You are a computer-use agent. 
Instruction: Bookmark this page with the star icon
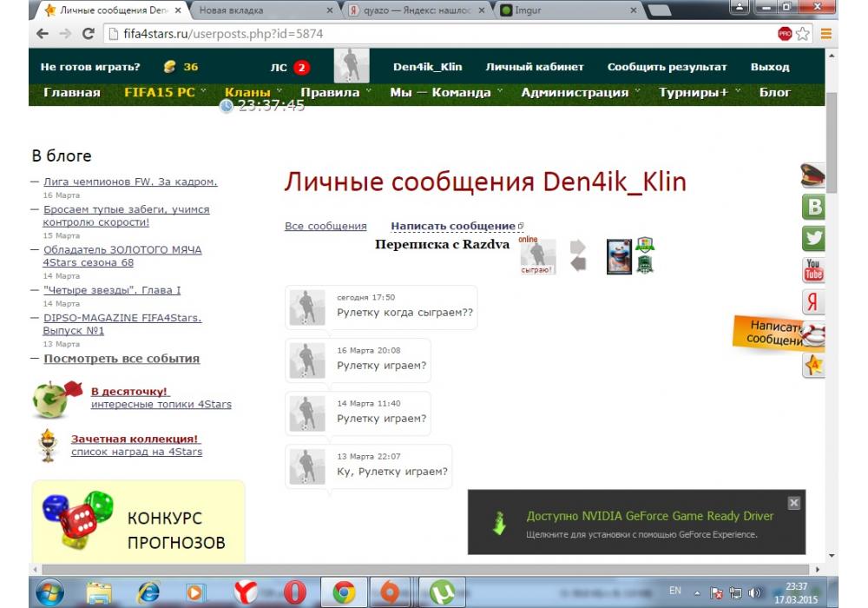click(803, 34)
